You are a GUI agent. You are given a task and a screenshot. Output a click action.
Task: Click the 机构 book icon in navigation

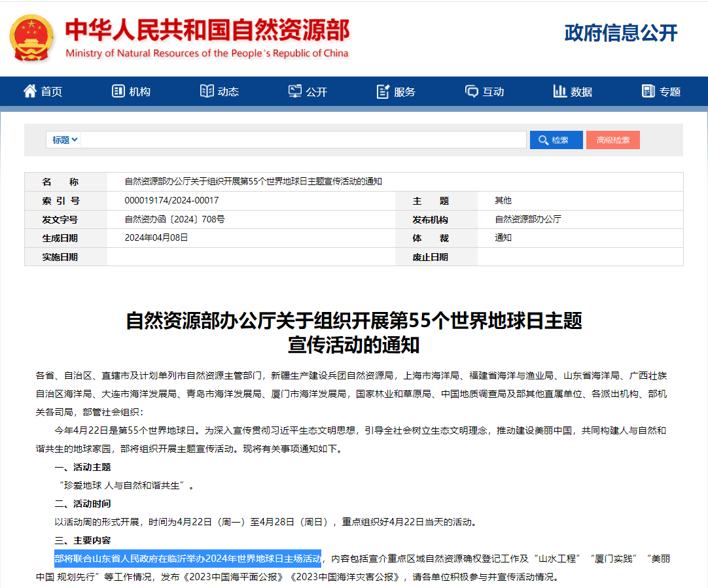click(118, 91)
